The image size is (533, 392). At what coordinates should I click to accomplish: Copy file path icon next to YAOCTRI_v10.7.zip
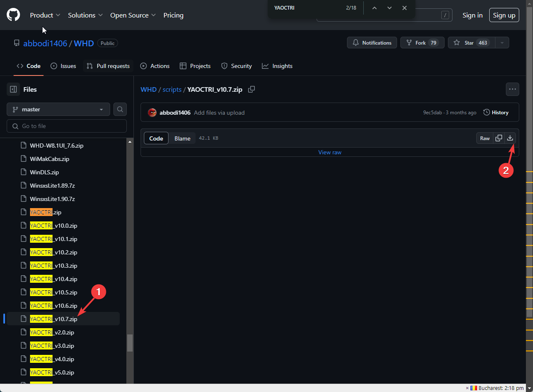coord(251,89)
